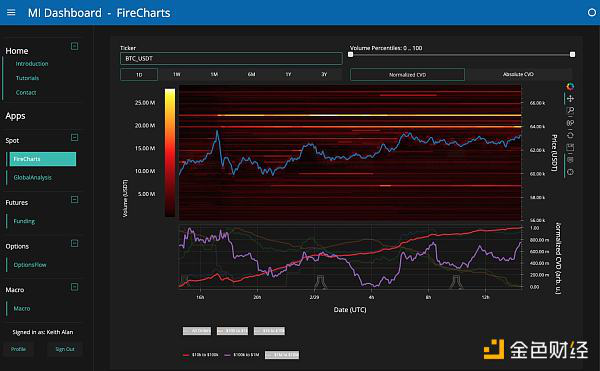This screenshot has height=371, width=600.
Task: Open the GlobalAnalysis app link
Action: click(x=33, y=177)
